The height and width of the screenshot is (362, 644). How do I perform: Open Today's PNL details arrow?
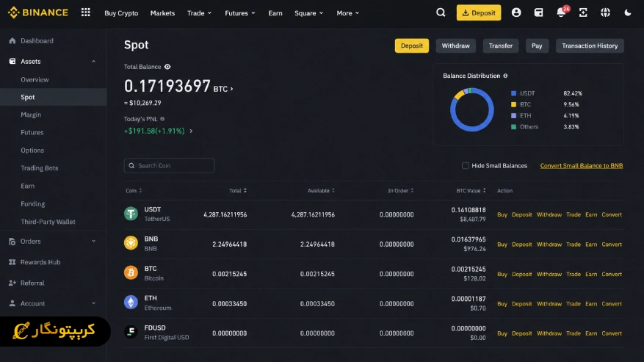(191, 131)
